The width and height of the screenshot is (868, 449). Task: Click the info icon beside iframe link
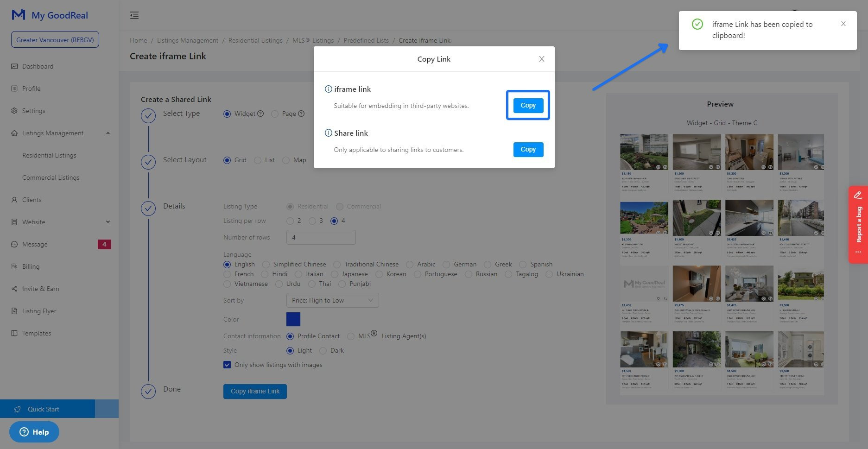[x=328, y=89]
